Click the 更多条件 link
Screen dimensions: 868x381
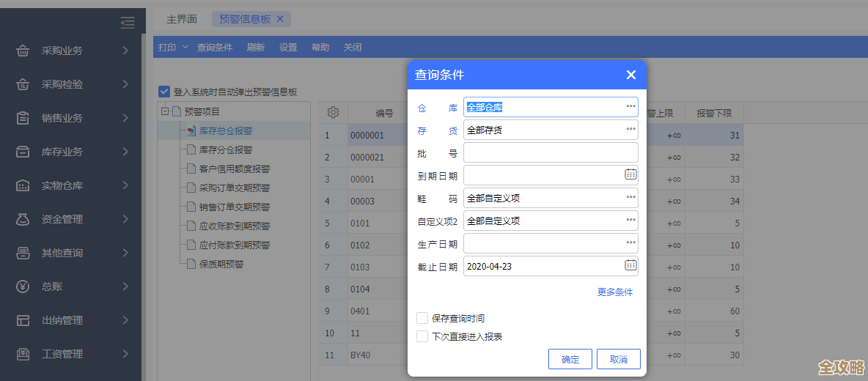(614, 292)
